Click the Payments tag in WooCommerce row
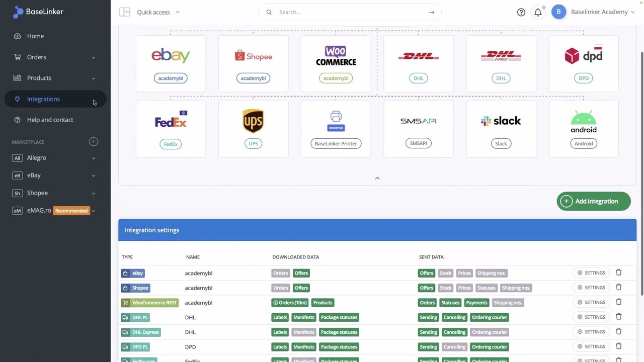Image resolution: width=644 pixels, height=362 pixels. (476, 303)
